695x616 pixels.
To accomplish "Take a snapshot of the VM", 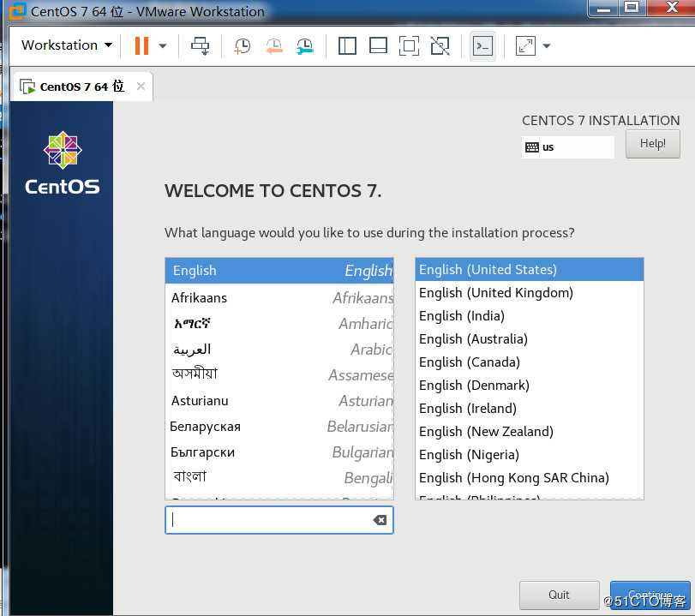I will click(242, 45).
